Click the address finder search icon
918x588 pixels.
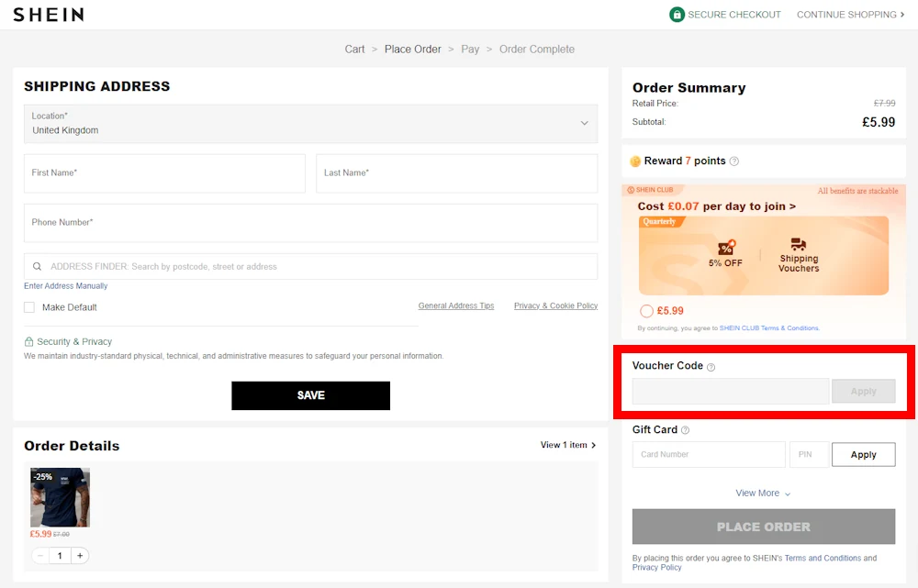pos(37,267)
